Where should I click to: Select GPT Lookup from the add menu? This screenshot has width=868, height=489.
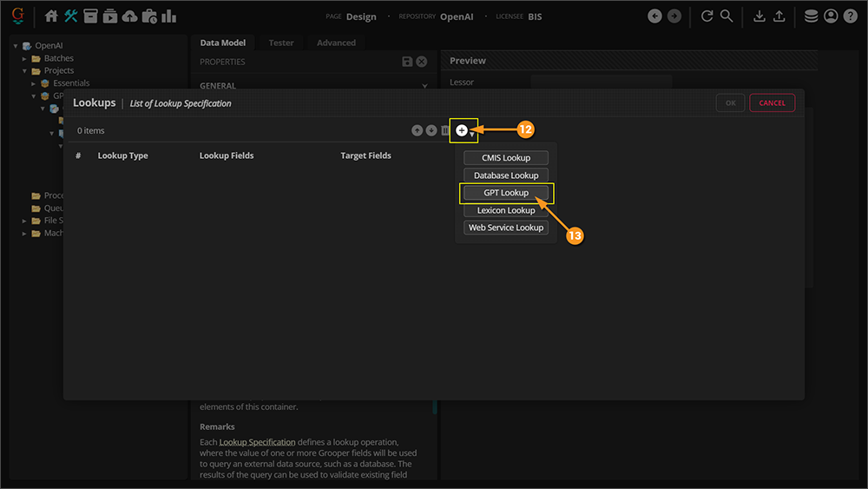click(x=506, y=193)
